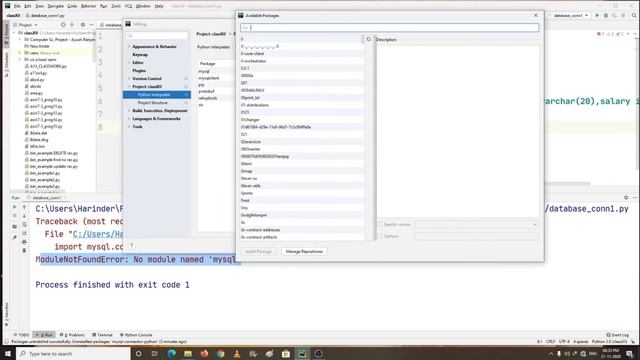640x360 pixels.
Task: Select the 0x-contract-artifacts package
Action: (x=301, y=237)
